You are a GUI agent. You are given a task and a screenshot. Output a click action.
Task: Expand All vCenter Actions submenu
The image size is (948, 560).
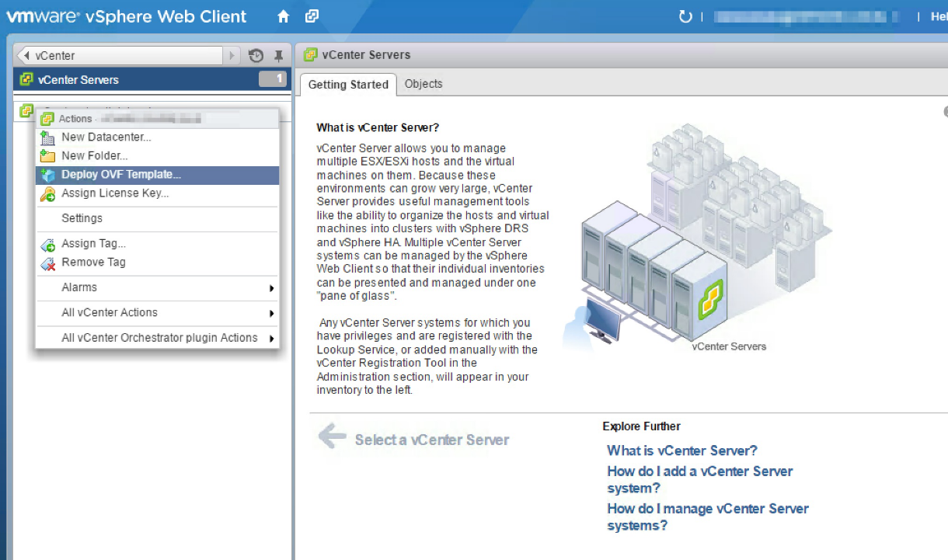[x=158, y=312]
